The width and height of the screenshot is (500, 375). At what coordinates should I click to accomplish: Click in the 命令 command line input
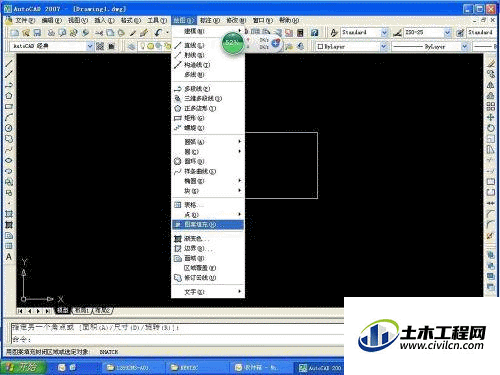click(x=177, y=339)
